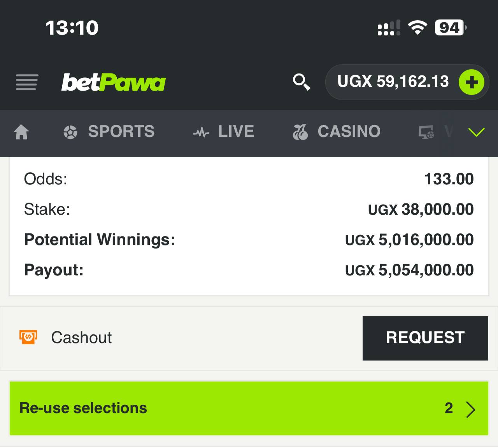This screenshot has width=498, height=448.
Task: Open the hamburger menu icon
Action: tap(27, 82)
